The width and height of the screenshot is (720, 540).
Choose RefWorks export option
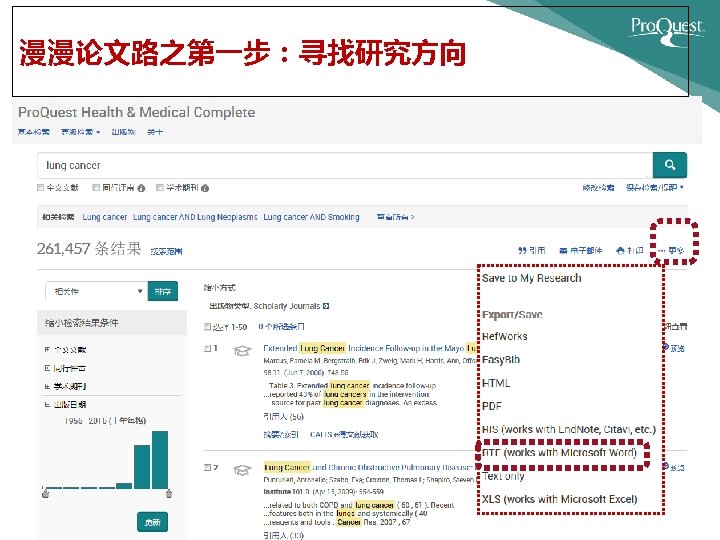pyautogui.click(x=505, y=337)
